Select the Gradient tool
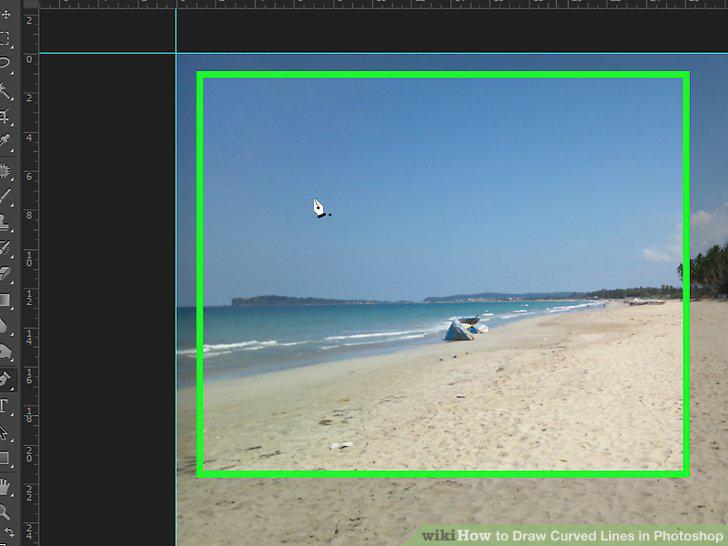The image size is (728, 546). (x=5, y=299)
